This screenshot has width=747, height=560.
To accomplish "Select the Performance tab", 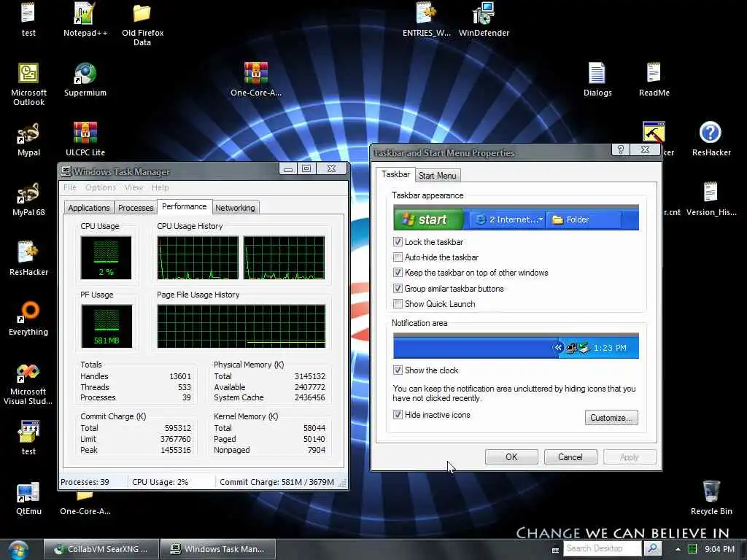I will click(185, 206).
